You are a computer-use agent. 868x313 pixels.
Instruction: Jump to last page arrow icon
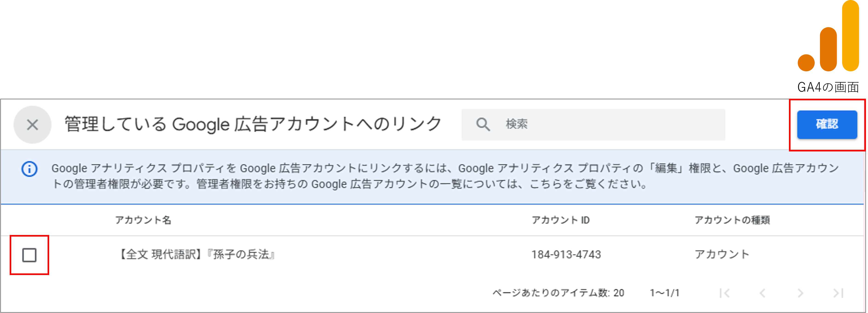click(x=838, y=293)
